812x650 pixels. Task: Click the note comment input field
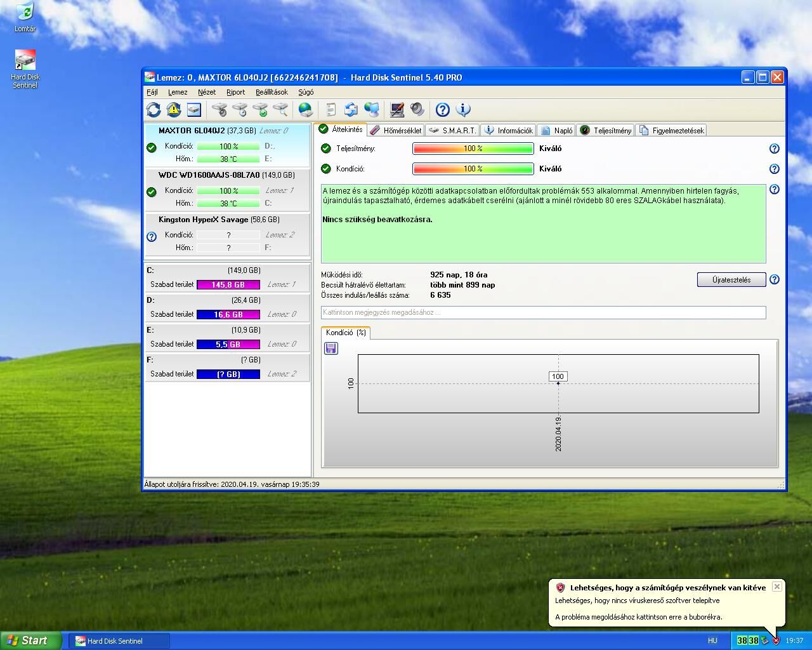coord(543,312)
